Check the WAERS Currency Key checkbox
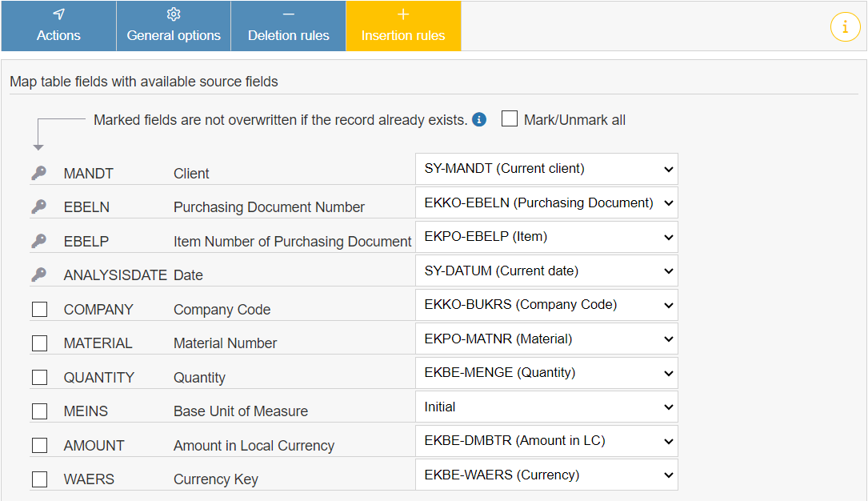Image resolution: width=868 pixels, height=501 pixels. (x=39, y=479)
